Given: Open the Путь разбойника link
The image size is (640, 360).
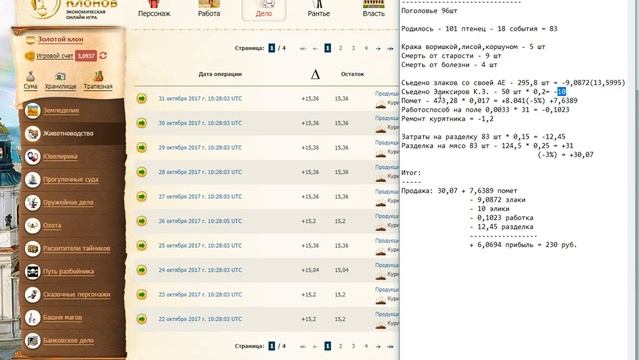Looking at the screenshot, I should 69,271.
